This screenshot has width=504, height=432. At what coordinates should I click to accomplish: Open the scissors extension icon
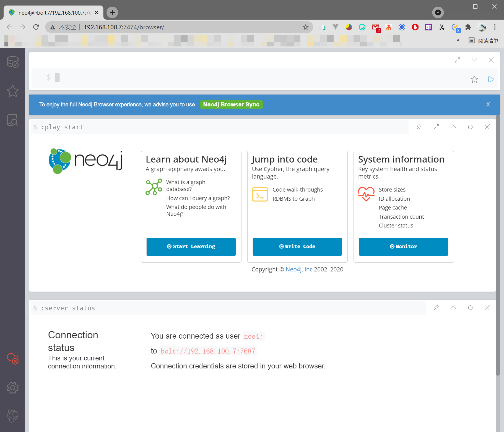pos(442,27)
